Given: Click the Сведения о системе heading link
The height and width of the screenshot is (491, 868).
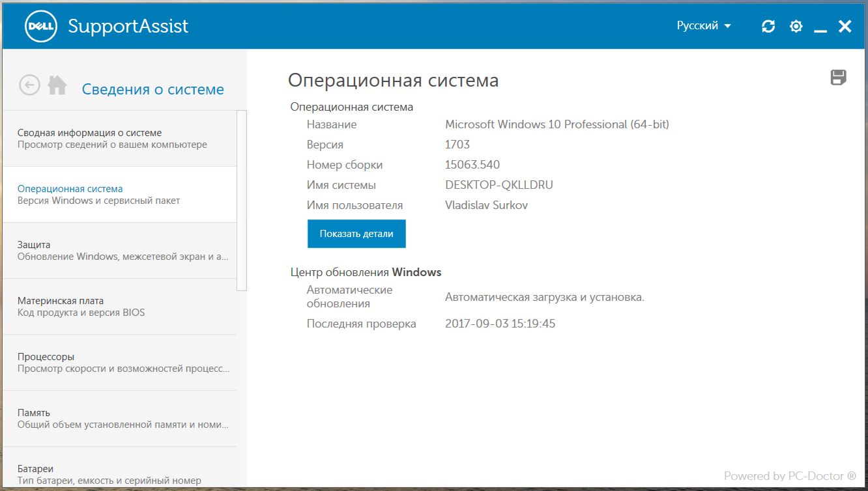Looking at the screenshot, I should [x=153, y=89].
